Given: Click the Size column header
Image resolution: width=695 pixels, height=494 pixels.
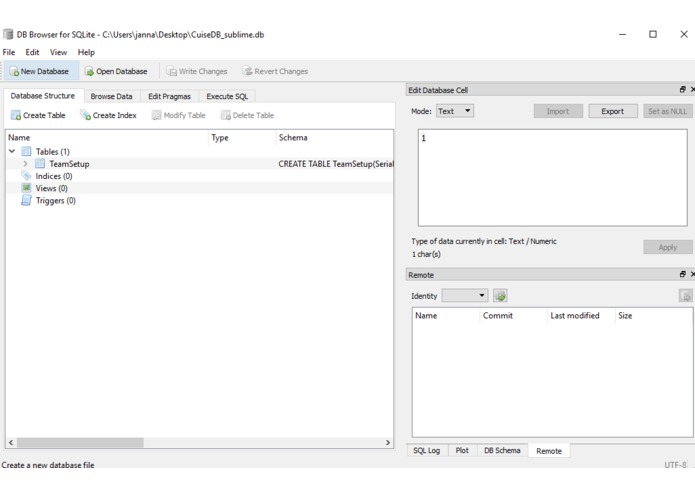Looking at the screenshot, I should coord(654,315).
